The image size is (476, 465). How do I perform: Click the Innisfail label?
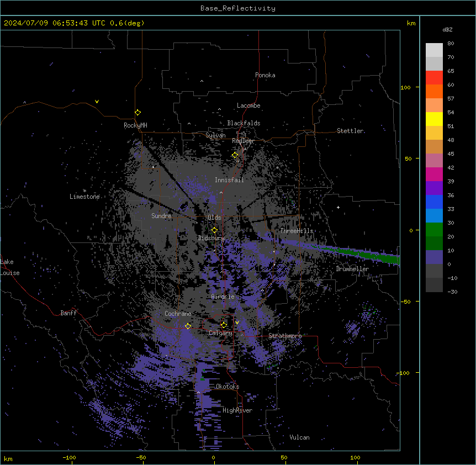coord(229,180)
